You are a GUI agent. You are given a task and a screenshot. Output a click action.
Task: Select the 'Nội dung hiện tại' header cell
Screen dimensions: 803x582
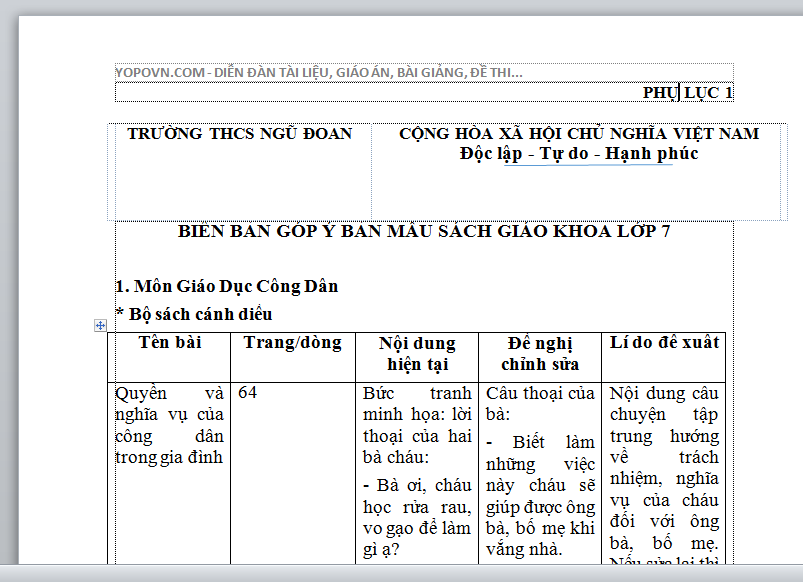click(x=417, y=354)
